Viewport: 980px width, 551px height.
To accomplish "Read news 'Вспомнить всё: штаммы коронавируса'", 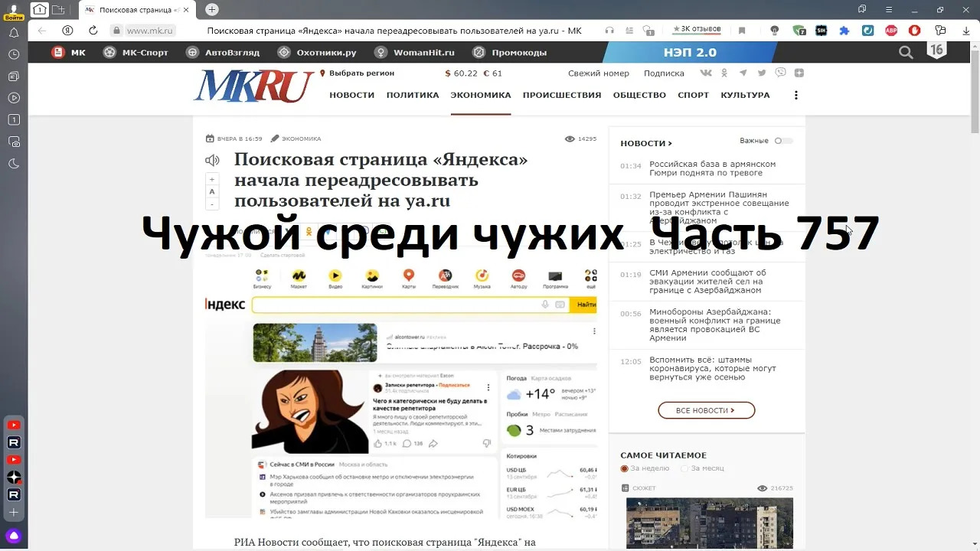I will click(x=712, y=368).
